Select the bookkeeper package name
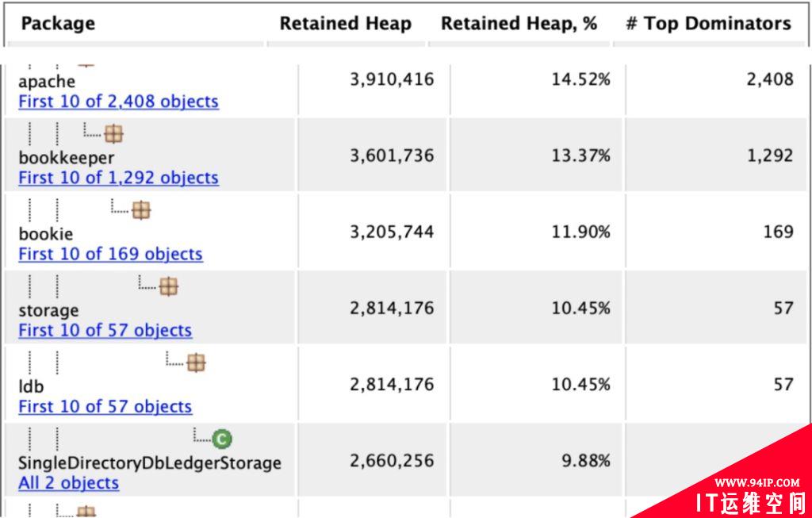 coord(67,158)
